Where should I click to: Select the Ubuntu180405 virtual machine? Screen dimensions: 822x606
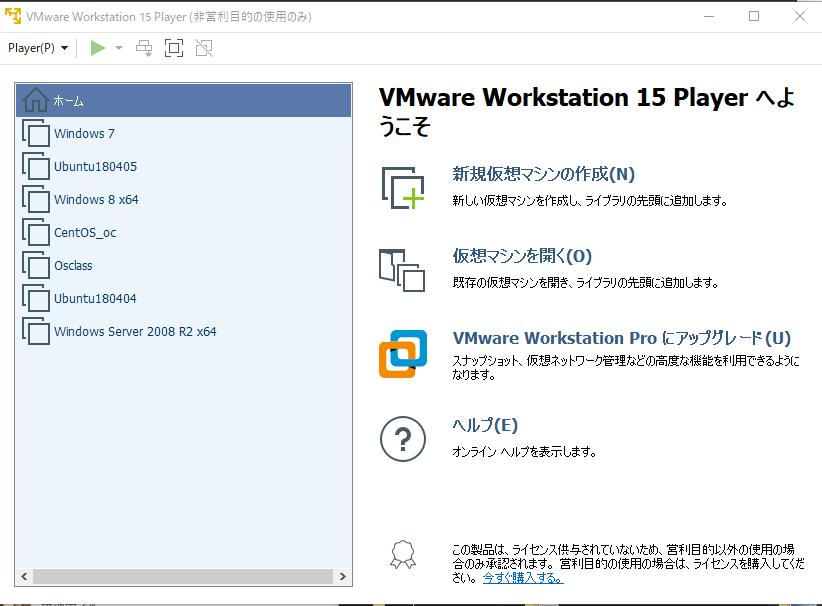(x=183, y=166)
